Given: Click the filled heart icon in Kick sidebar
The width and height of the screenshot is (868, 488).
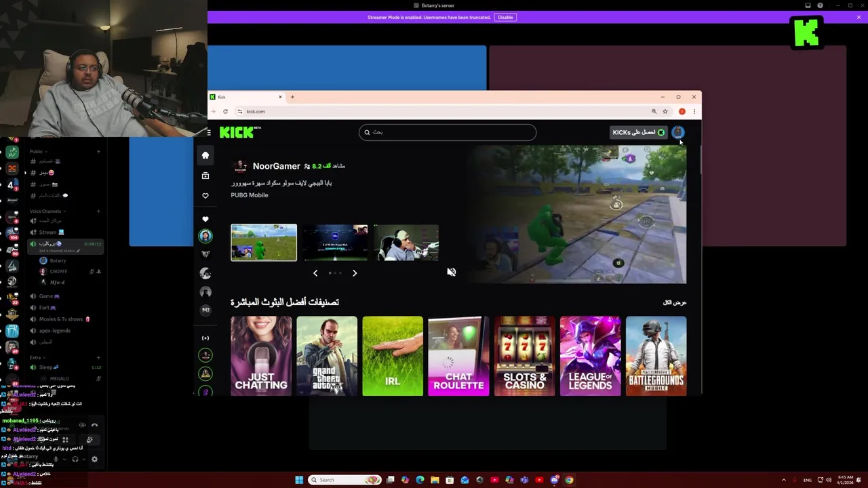Looking at the screenshot, I should tap(205, 219).
